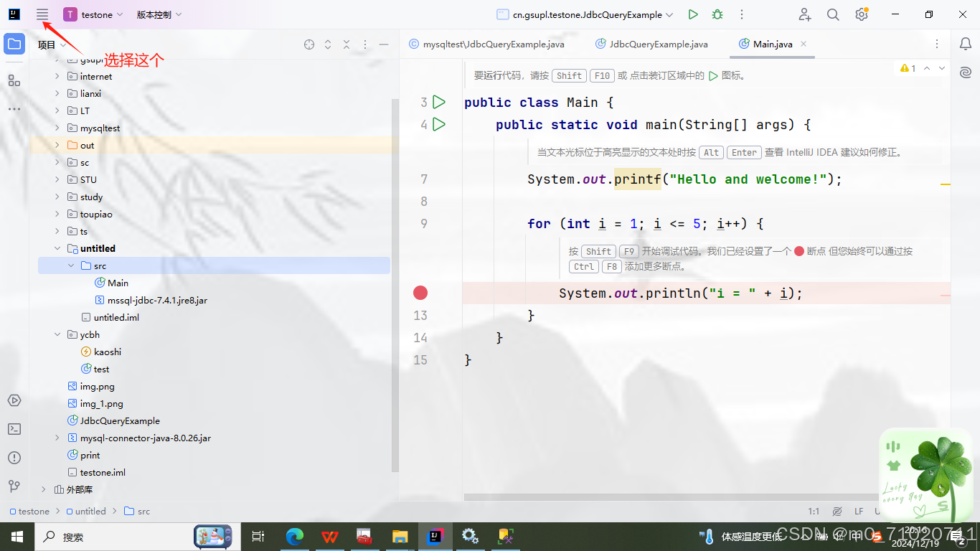Select Main class in project tree

(111, 283)
